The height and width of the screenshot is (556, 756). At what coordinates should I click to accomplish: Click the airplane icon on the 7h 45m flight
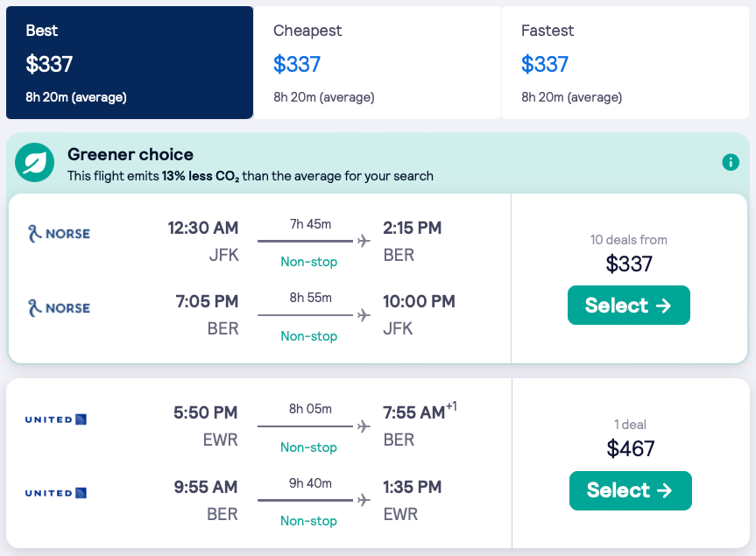[364, 241]
